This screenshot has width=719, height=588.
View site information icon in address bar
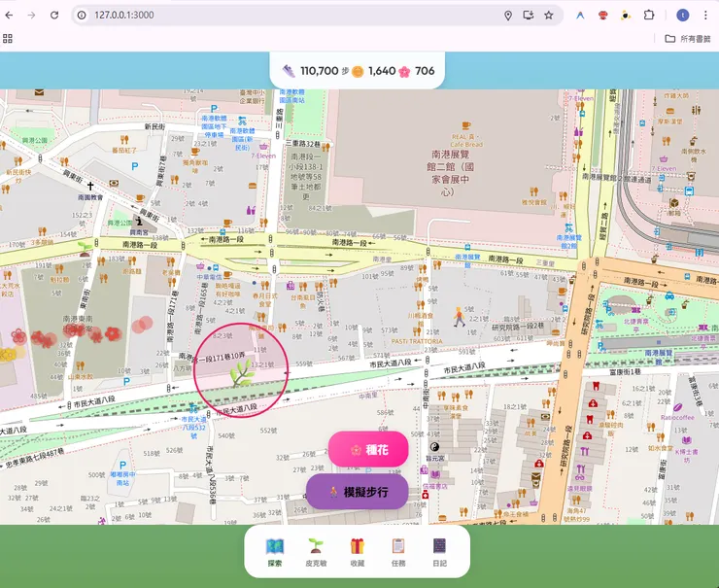[82, 16]
